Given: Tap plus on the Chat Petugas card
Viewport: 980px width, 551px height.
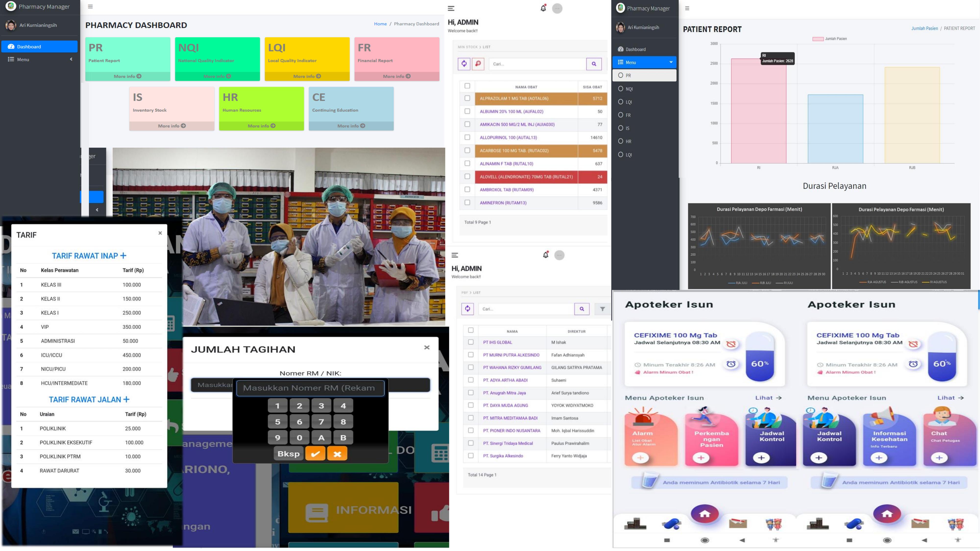Looking at the screenshot, I should pyautogui.click(x=939, y=458).
